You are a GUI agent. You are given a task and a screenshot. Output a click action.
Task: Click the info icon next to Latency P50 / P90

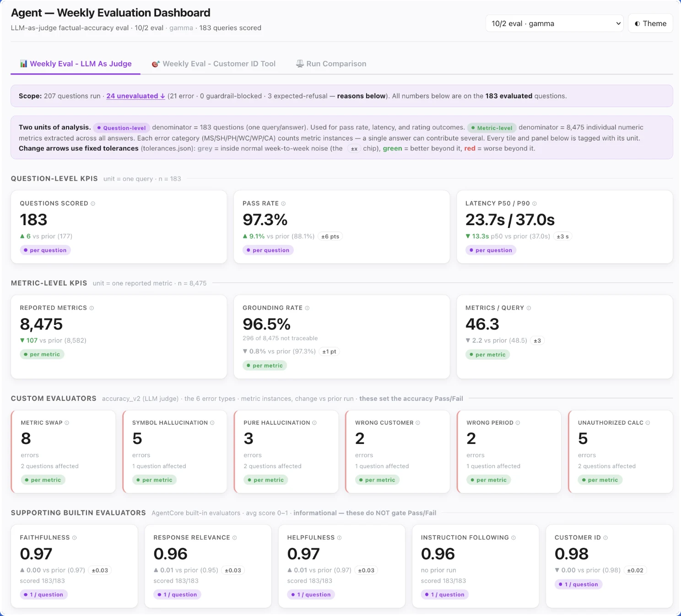click(x=535, y=204)
